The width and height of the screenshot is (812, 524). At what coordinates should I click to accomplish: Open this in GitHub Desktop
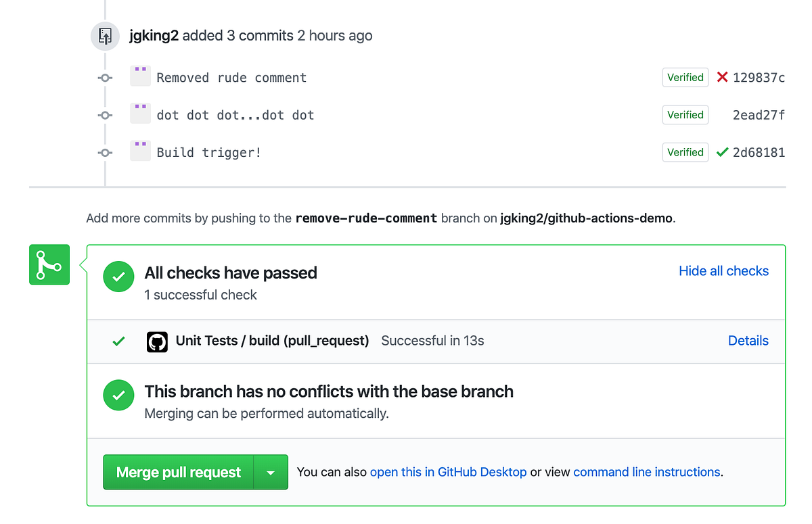[448, 472]
